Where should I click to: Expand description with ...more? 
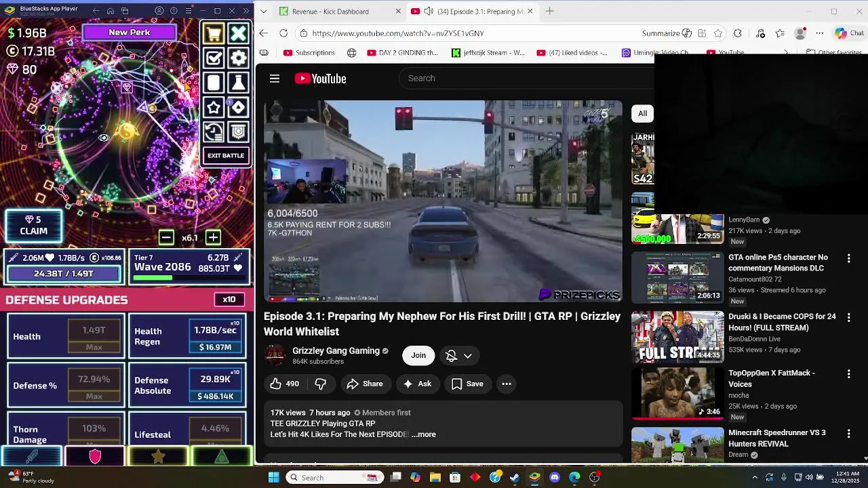click(x=424, y=434)
